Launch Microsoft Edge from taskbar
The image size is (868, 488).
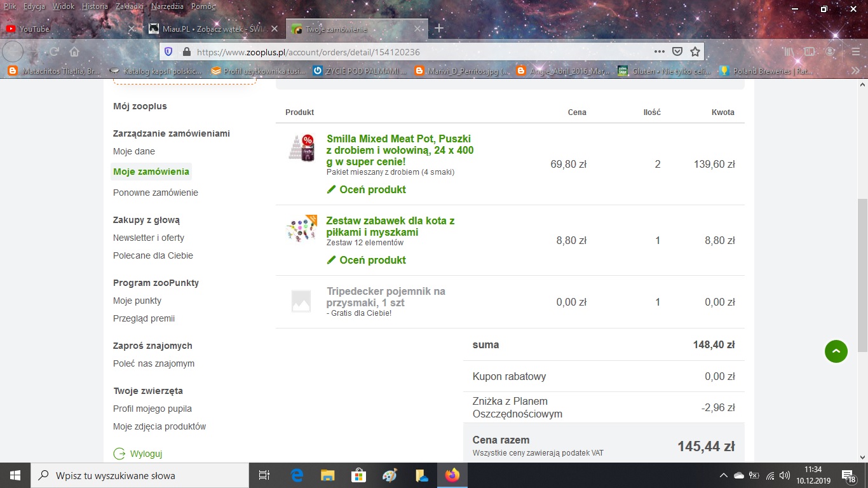click(297, 475)
